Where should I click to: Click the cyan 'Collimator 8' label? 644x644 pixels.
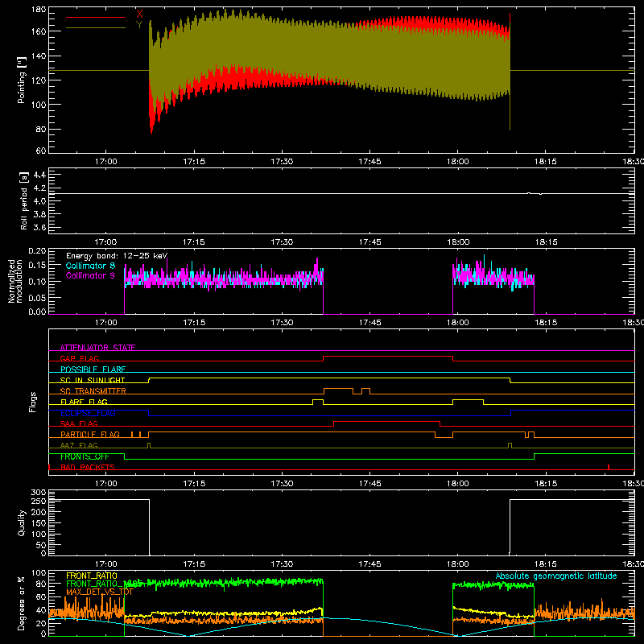pos(90,266)
